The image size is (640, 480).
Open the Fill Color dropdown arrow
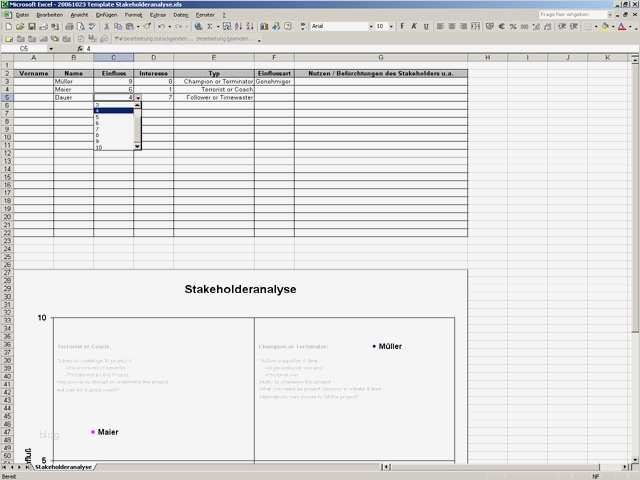613,27
